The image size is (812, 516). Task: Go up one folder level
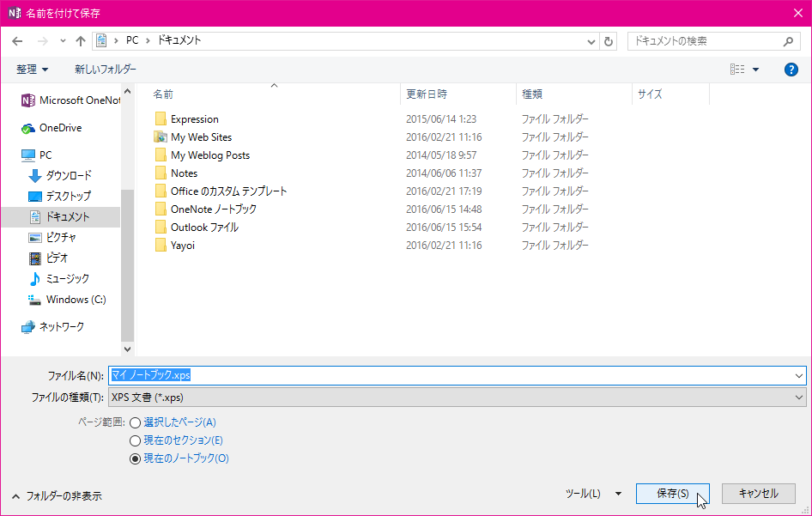pyautogui.click(x=81, y=41)
